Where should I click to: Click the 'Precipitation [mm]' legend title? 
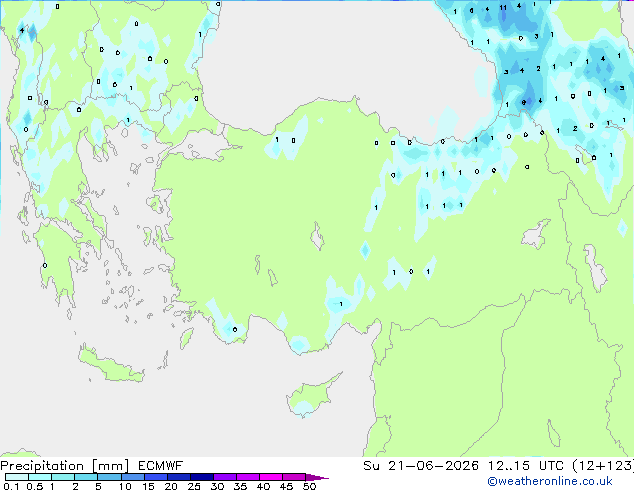coord(65,466)
